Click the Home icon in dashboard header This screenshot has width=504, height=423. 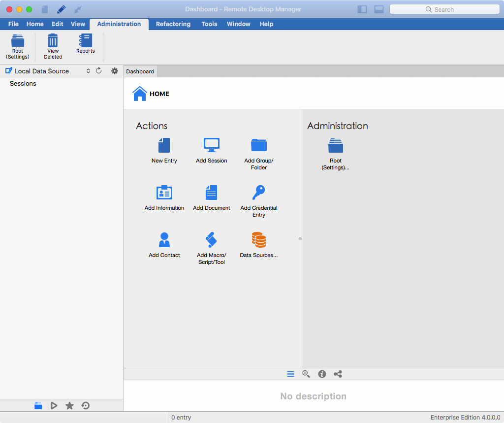(x=139, y=94)
